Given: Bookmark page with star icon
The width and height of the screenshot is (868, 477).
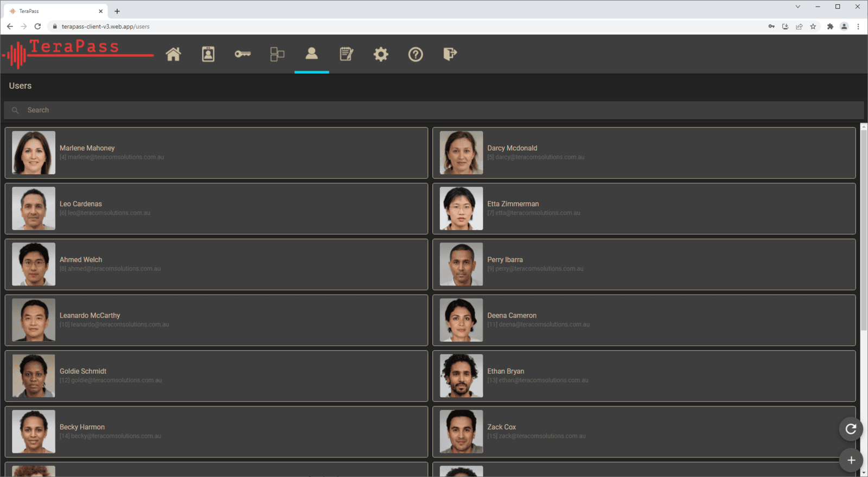Looking at the screenshot, I should click(x=813, y=26).
